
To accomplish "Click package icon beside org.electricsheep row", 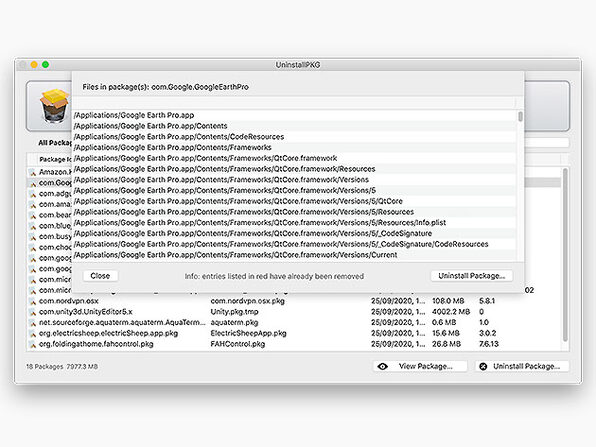I will tap(33, 334).
